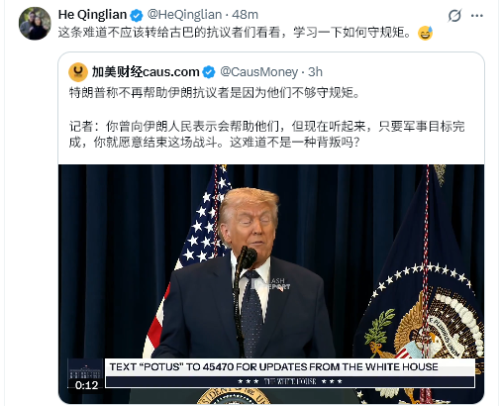Viewport: 500px width, 406px height.
Task: Open the @HeQinglian handle link
Action: (184, 15)
